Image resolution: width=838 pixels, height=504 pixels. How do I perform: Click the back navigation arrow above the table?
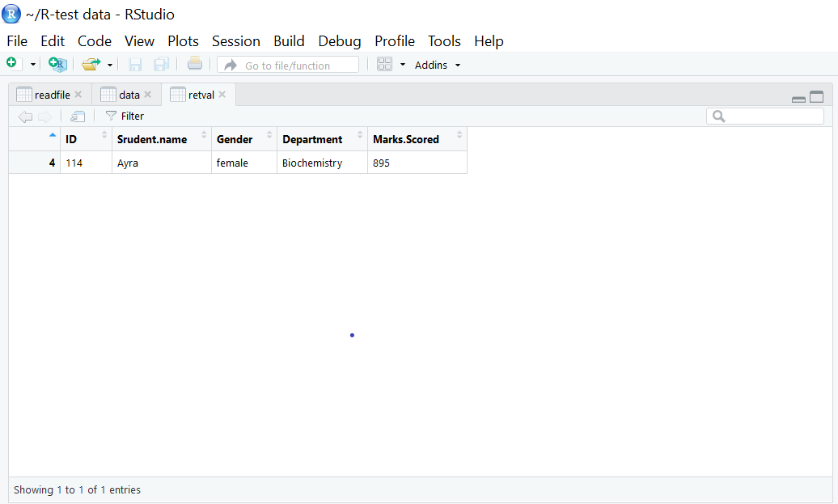point(25,116)
